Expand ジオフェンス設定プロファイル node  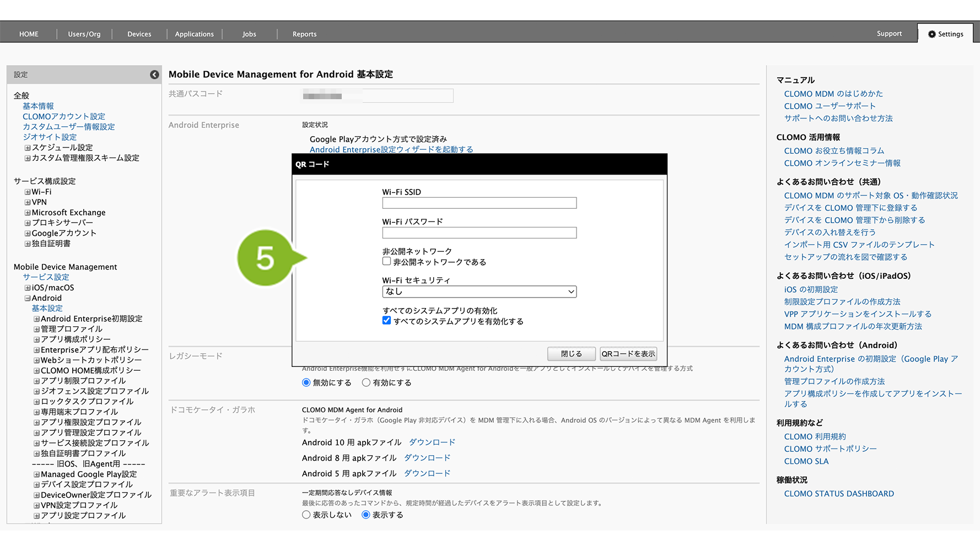point(36,391)
